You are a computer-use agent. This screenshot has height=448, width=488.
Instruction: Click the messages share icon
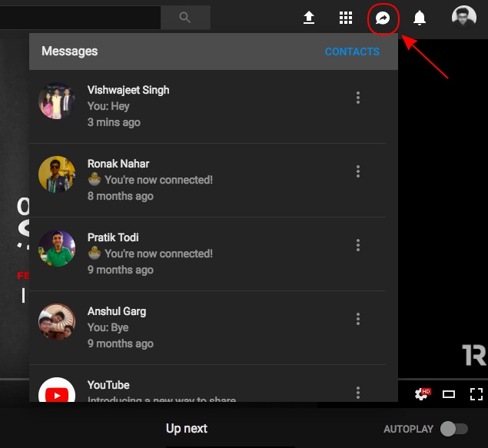tap(383, 18)
